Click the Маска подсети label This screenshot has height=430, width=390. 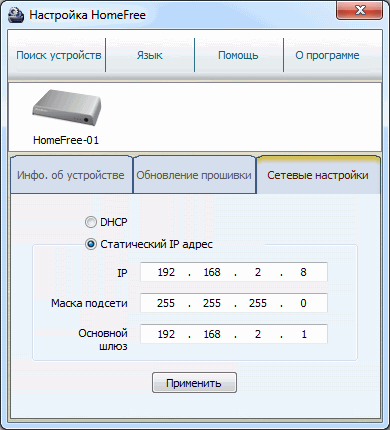pos(89,303)
